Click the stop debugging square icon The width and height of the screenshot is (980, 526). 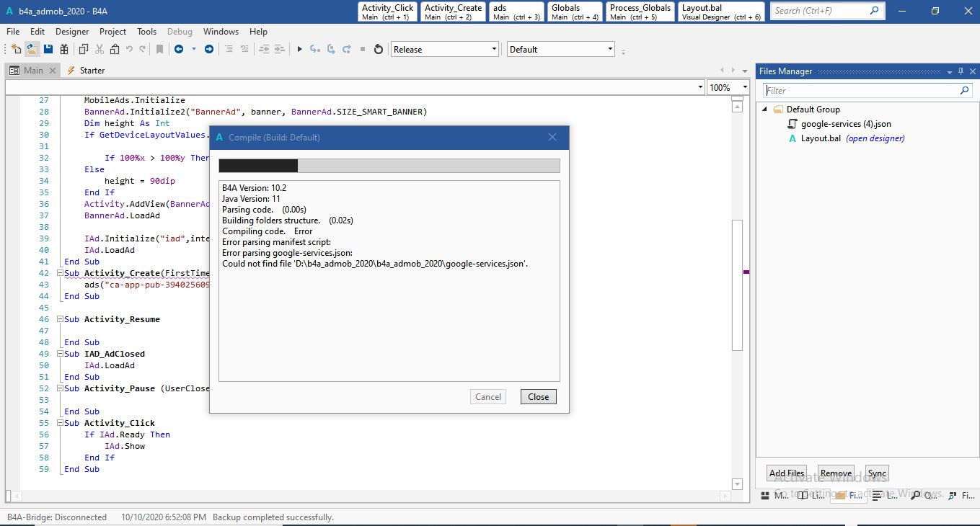pos(363,49)
